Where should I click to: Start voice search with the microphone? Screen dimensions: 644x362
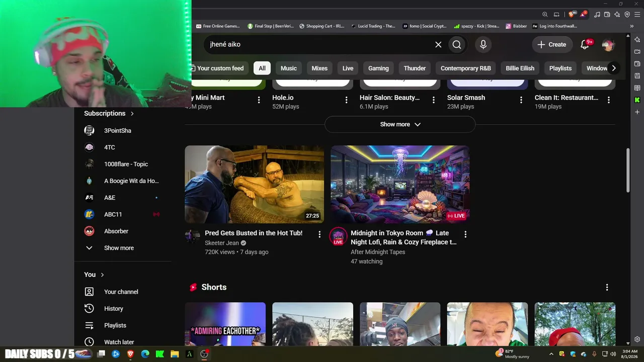click(x=483, y=45)
